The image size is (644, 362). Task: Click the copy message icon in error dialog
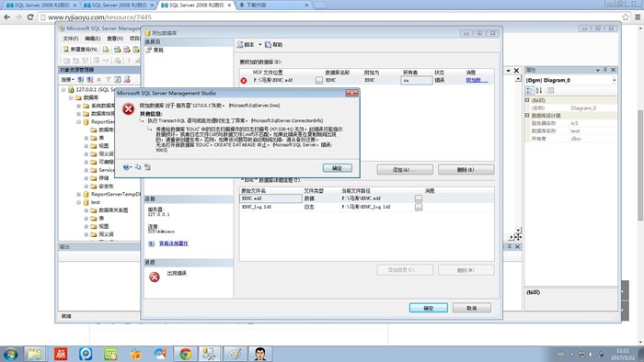coord(138,167)
